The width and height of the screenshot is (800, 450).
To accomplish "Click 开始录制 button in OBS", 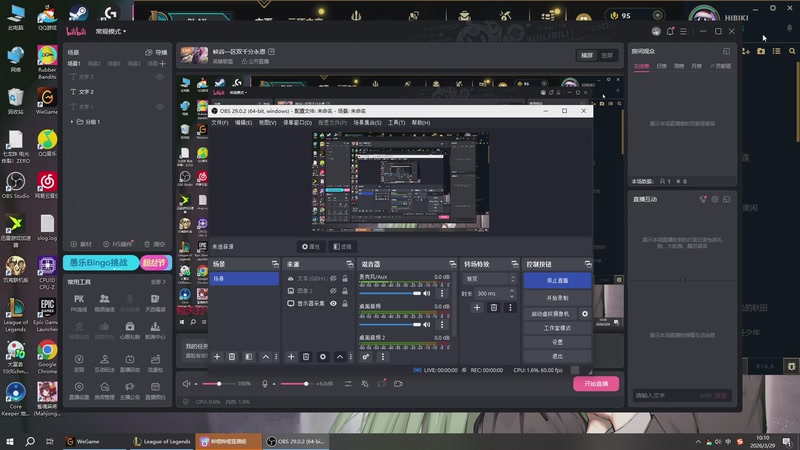I will point(557,298).
